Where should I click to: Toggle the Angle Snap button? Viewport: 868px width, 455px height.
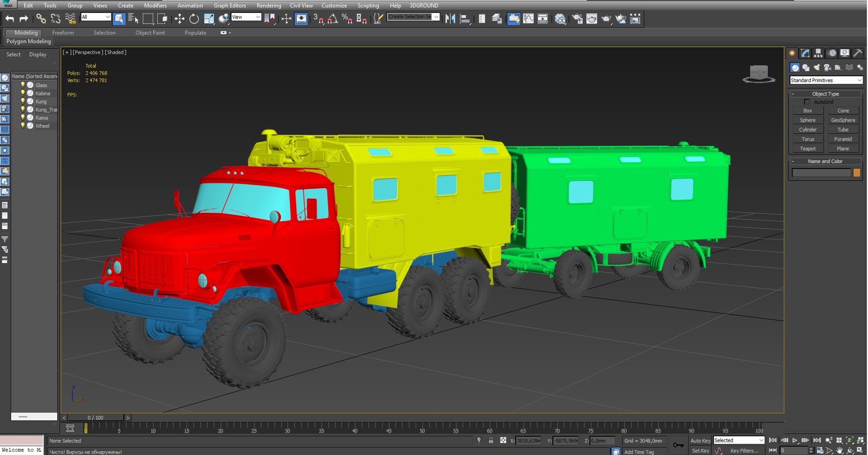(333, 19)
